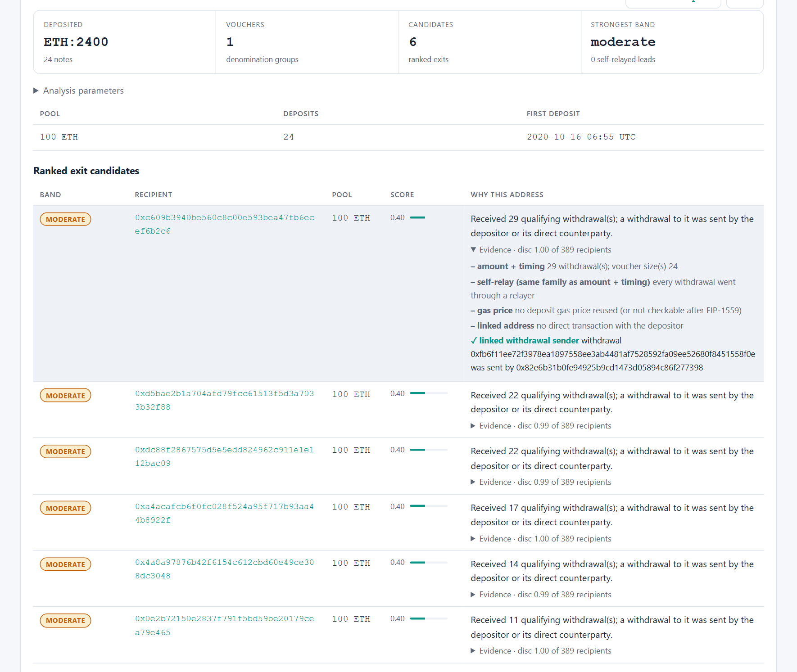
Task: Expand evidence for recipient 0xd5bae2b1
Action: point(541,426)
